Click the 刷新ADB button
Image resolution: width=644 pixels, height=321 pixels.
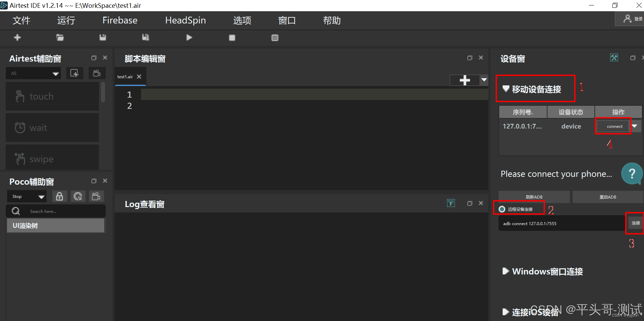pyautogui.click(x=534, y=197)
